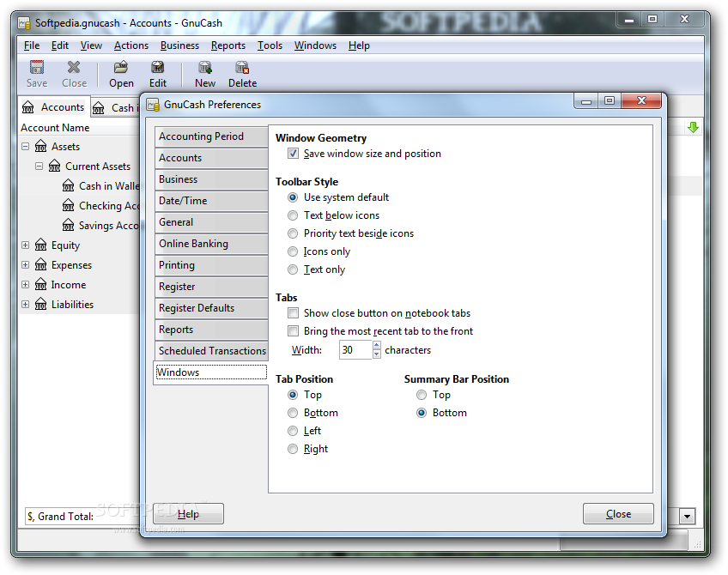Open the Edit menu
The width and height of the screenshot is (728, 575).
click(x=60, y=45)
